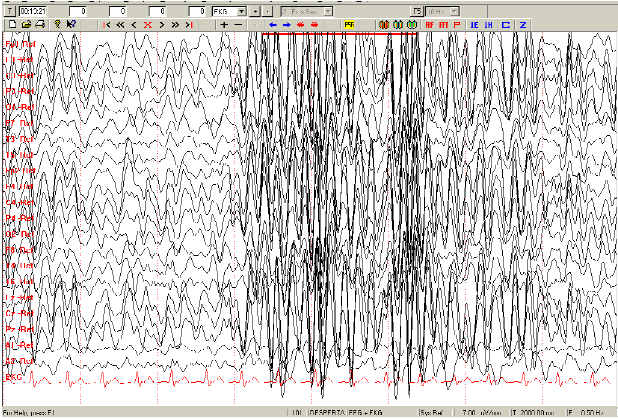Click the Pz-Ref channel label

tap(20, 329)
